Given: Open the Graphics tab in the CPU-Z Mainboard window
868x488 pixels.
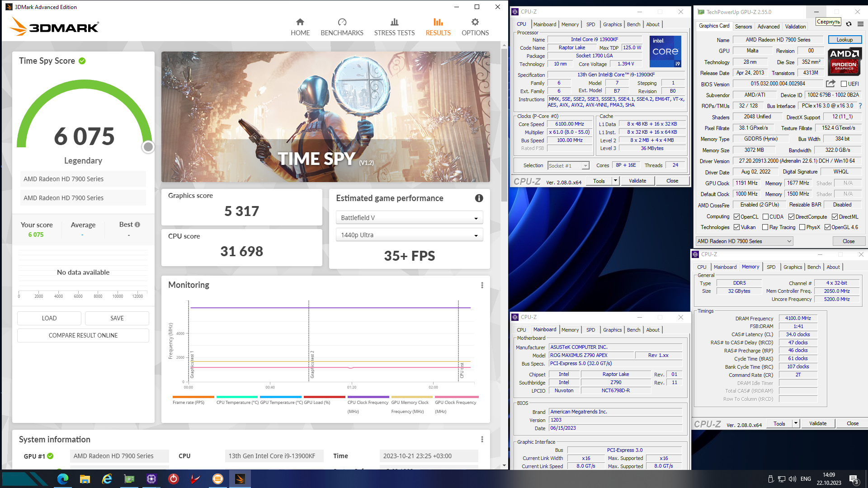Looking at the screenshot, I should (x=612, y=330).
